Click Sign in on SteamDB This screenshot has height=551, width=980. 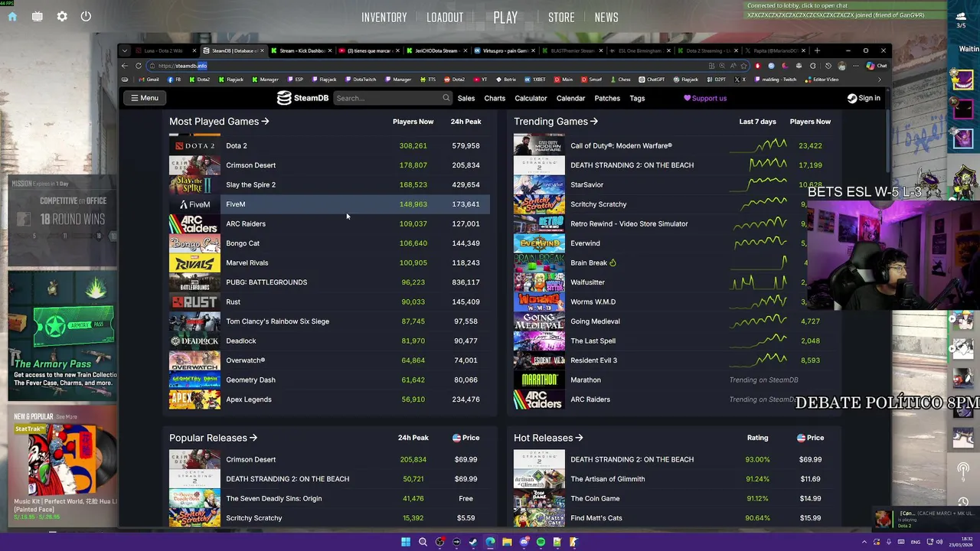(864, 98)
